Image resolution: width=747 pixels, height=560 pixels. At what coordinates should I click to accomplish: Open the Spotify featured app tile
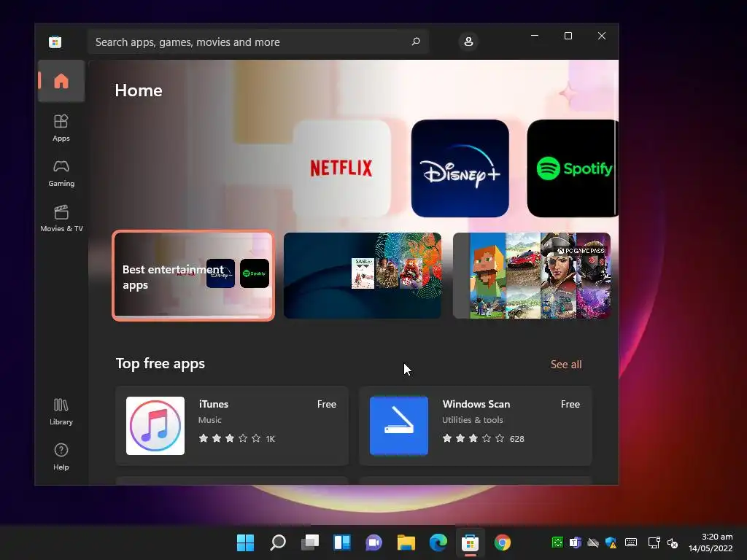coord(573,168)
